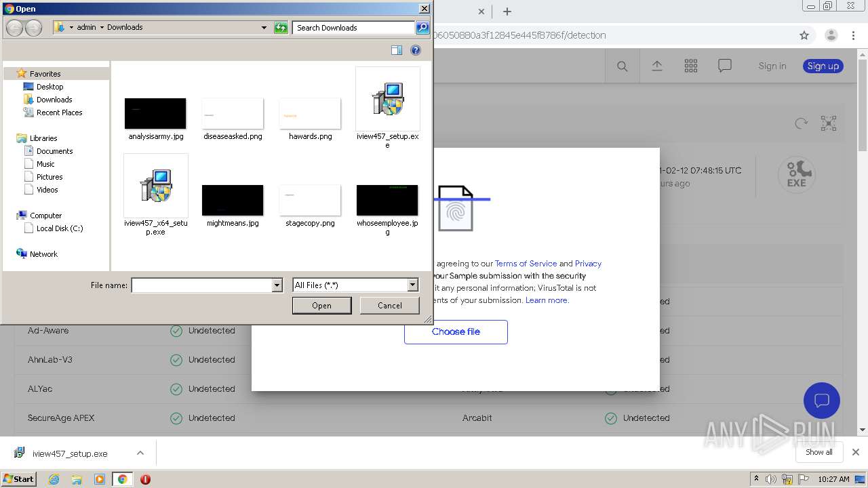Viewport: 868px width, 488px height.
Task: Open Chrome profile avatar icon
Action: [x=831, y=35]
